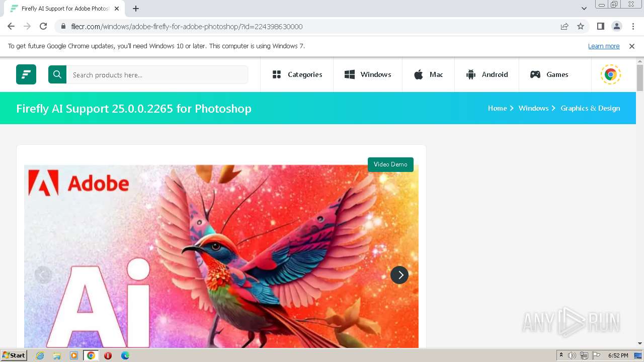Click Learn more about Chrome updates
Screen dimensions: 644x362
(604, 46)
